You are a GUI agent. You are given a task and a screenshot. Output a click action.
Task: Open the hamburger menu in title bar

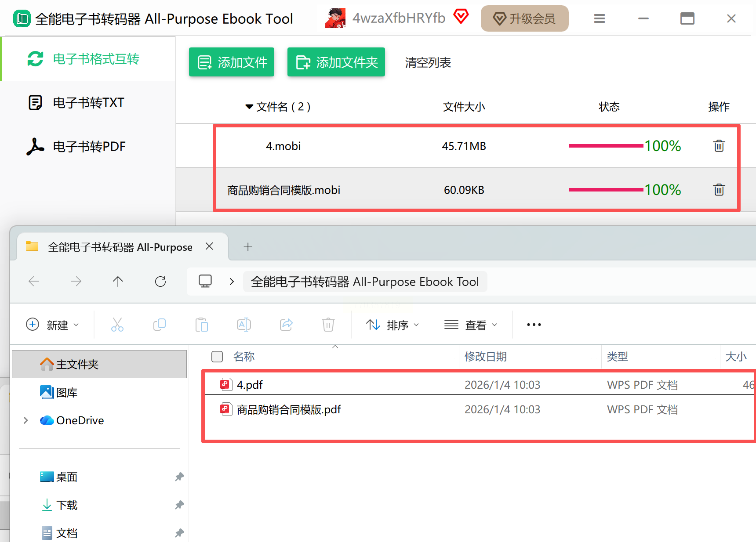(x=600, y=18)
